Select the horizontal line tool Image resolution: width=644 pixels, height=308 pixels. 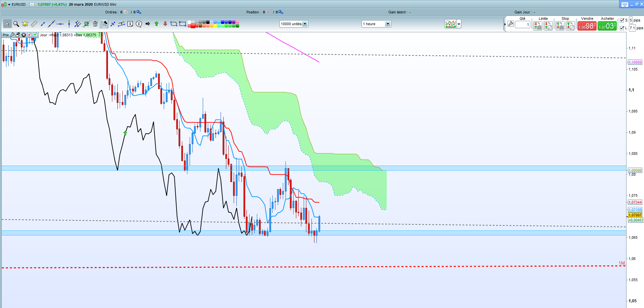60,24
